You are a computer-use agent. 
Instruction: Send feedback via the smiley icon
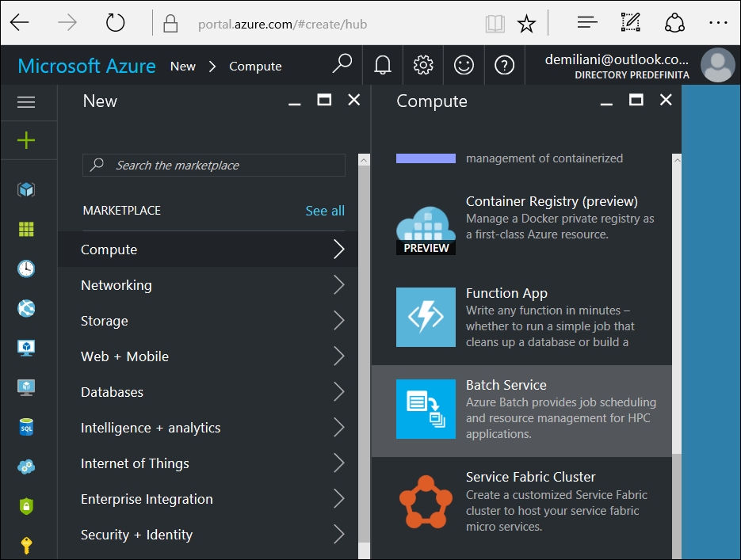click(x=464, y=65)
